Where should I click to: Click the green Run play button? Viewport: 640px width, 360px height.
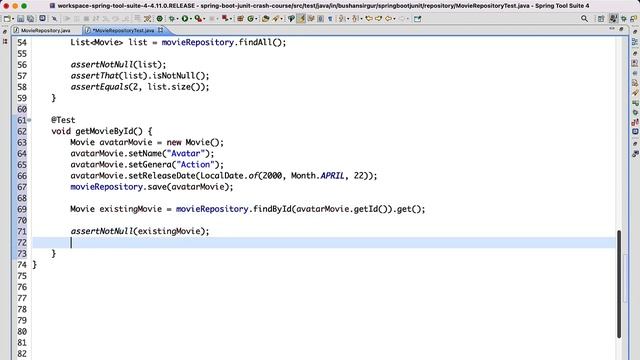click(185, 19)
